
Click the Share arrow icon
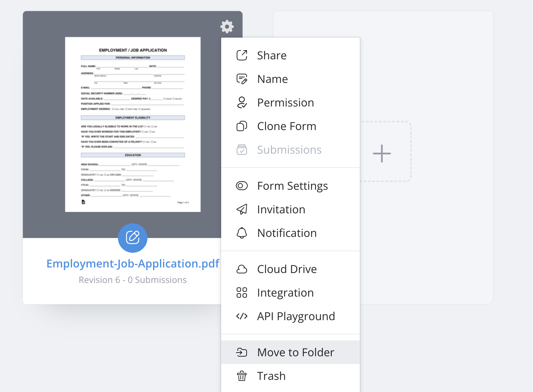coord(242,55)
